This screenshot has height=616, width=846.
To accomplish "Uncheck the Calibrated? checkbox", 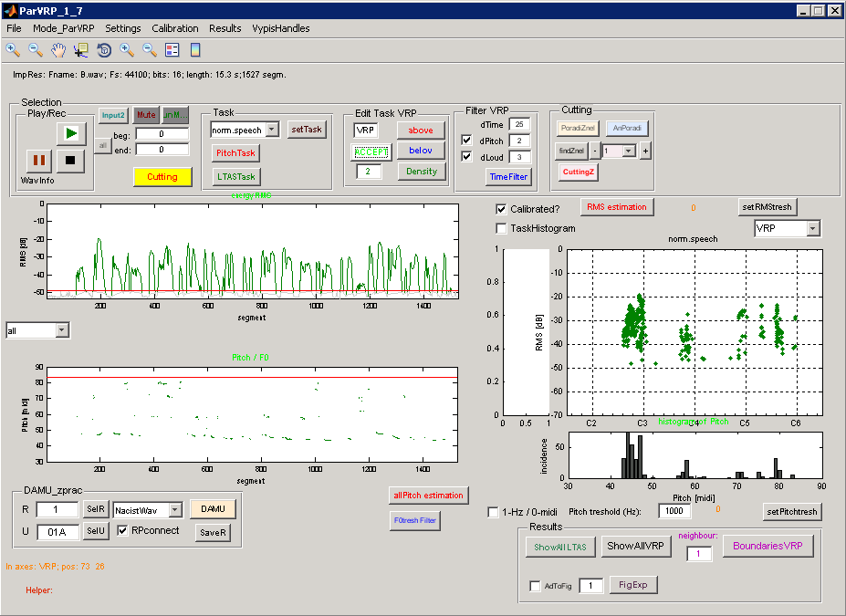I will [501, 209].
